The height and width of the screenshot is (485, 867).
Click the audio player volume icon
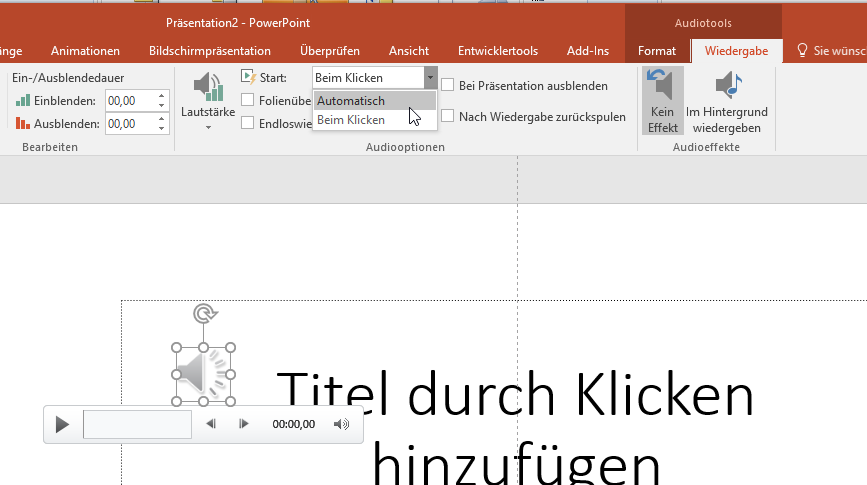tap(341, 424)
